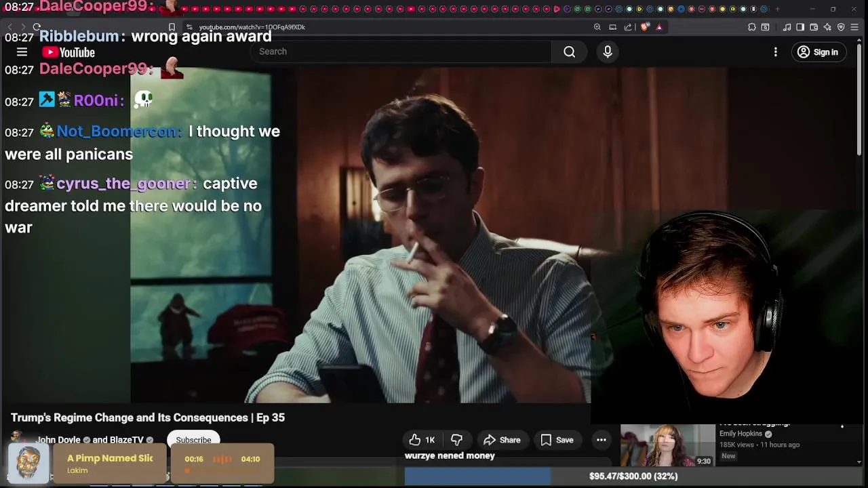
Task: Open the extensions puzzle piece menu
Action: [751, 27]
